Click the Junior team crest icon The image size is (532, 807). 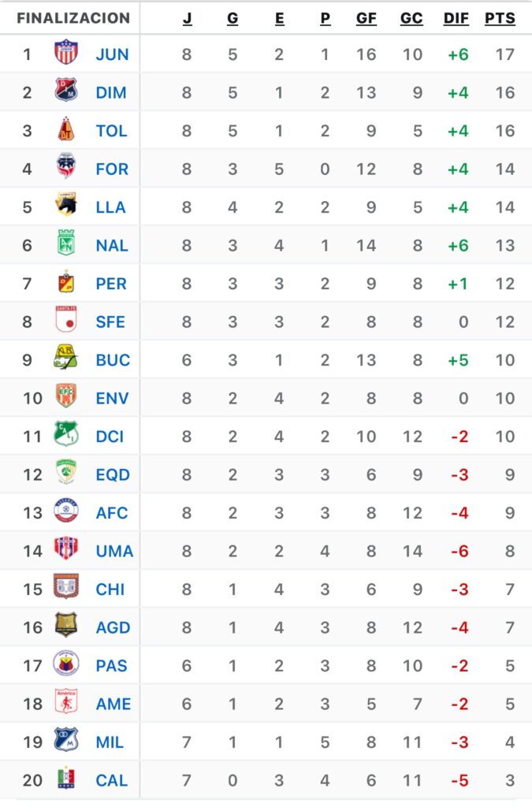[x=66, y=54]
